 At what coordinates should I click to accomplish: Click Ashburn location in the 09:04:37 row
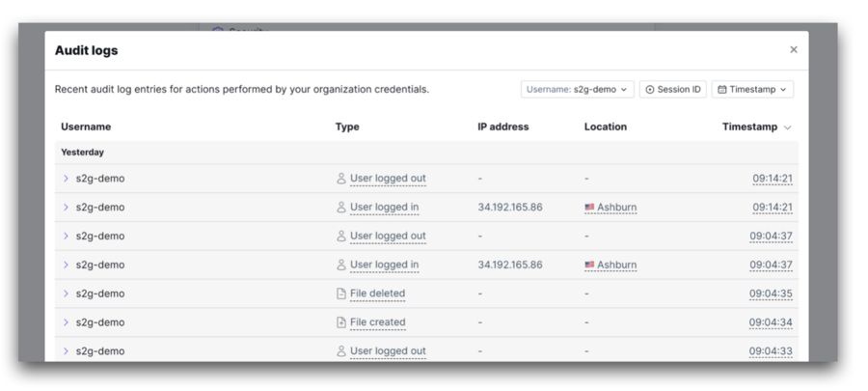(616, 265)
